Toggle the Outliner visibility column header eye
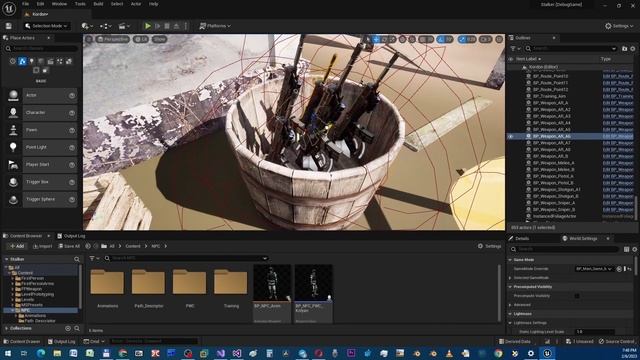Image resolution: width=640 pixels, height=360 pixels. [511, 59]
